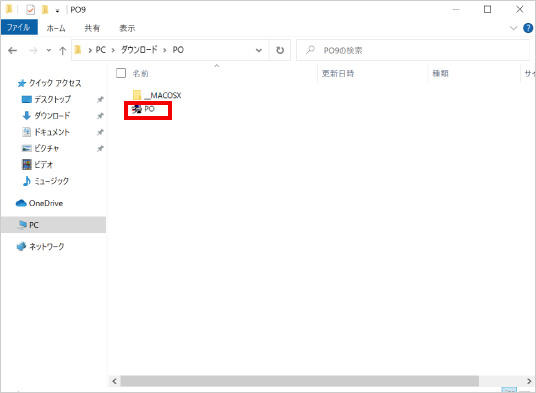Open ネットワーク in navigation pane
Screen dimensions: 536x393
coord(40,246)
